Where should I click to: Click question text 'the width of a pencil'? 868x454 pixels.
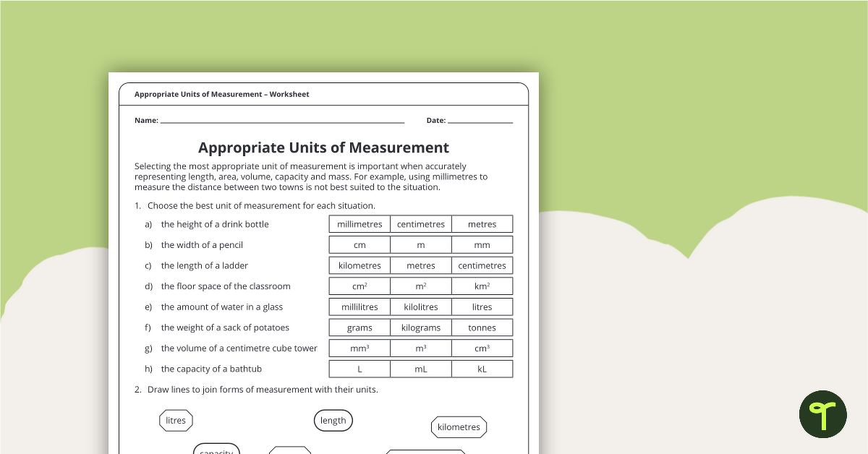(202, 245)
